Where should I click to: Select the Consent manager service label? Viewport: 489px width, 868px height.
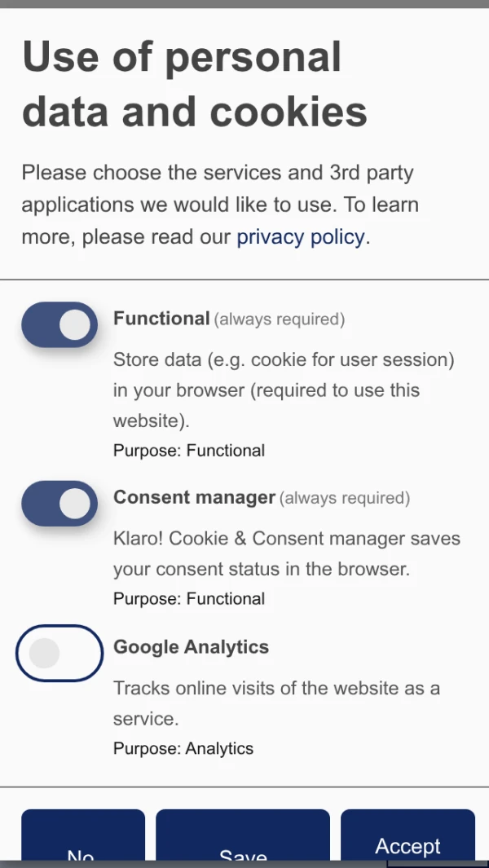194,497
